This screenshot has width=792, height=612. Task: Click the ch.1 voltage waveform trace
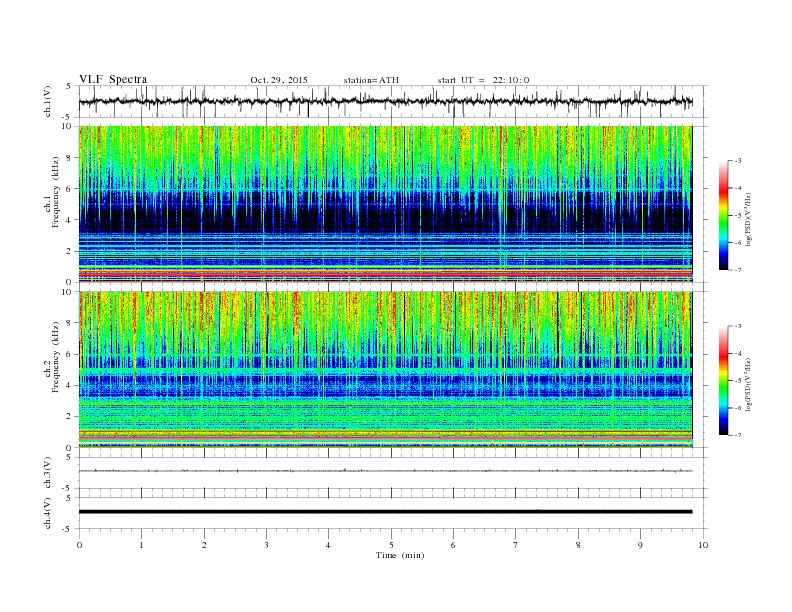pyautogui.click(x=385, y=101)
